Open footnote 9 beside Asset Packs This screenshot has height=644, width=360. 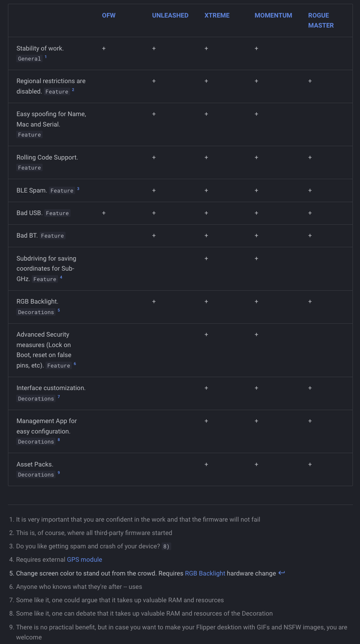pos(59,473)
